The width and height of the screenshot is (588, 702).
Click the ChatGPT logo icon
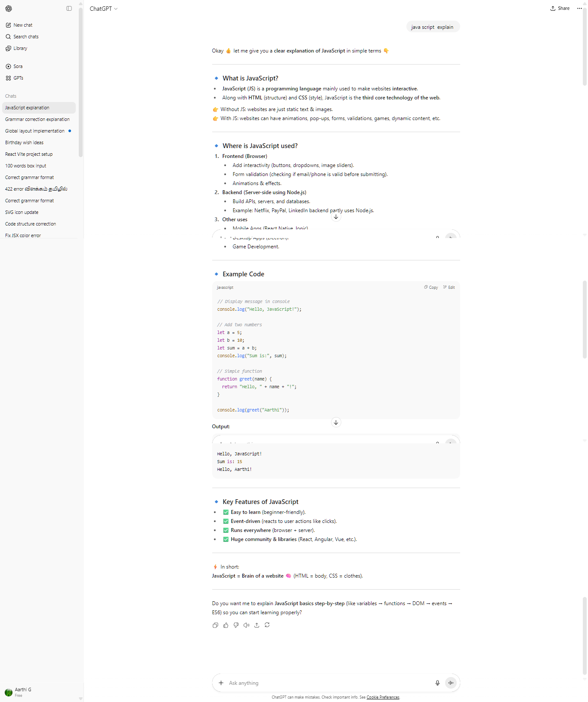tap(9, 9)
